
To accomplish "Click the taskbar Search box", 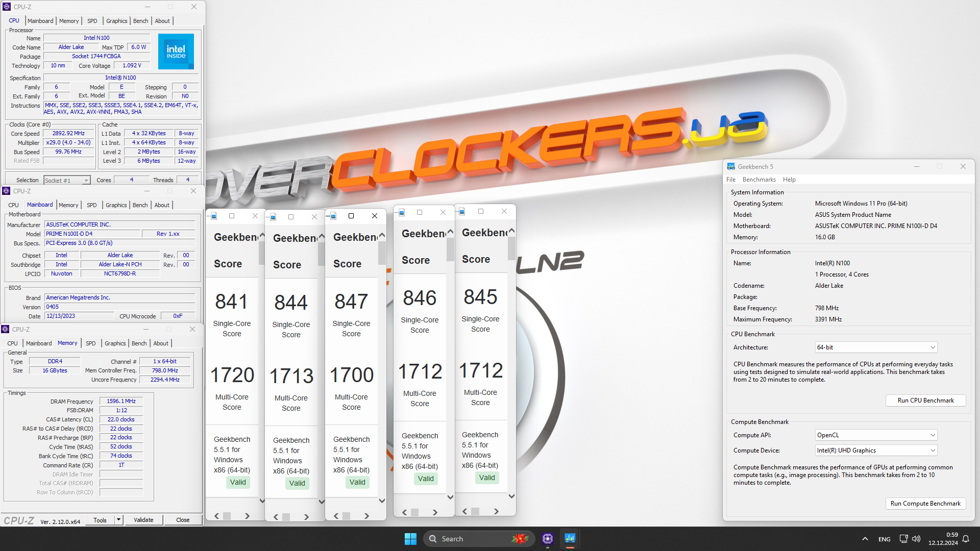I will (x=479, y=539).
